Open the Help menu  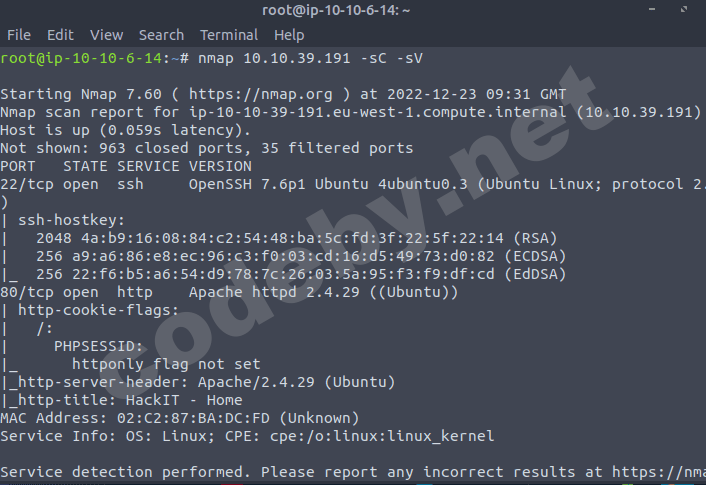tap(289, 35)
